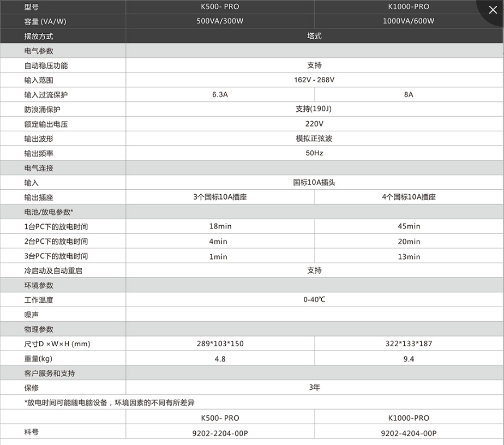The image size is (504, 445).
Task: Click the 环境参数 section header
Action: pyautogui.click(x=39, y=285)
